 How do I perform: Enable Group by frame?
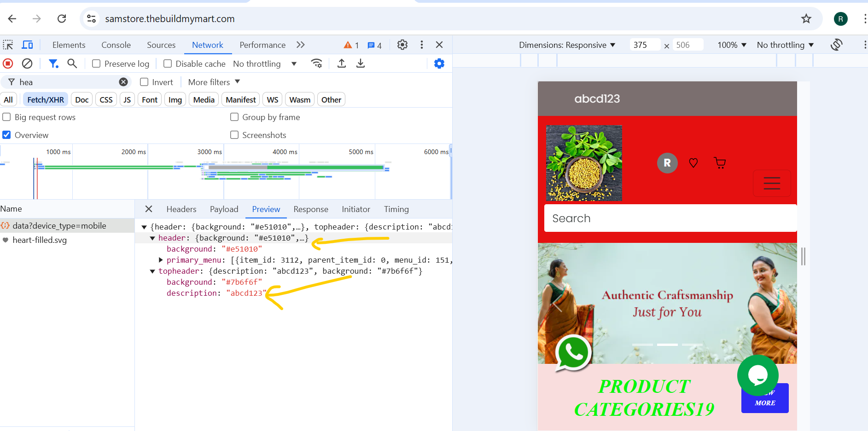[234, 117]
